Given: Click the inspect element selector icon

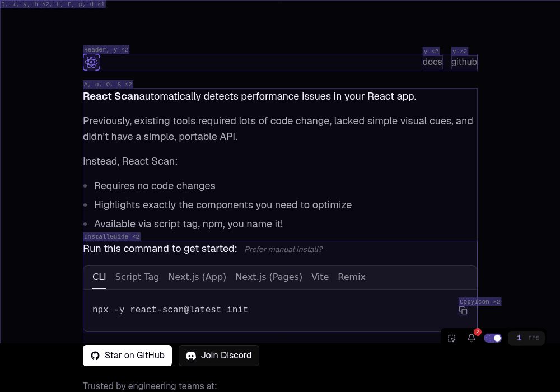Looking at the screenshot, I should tap(452, 338).
